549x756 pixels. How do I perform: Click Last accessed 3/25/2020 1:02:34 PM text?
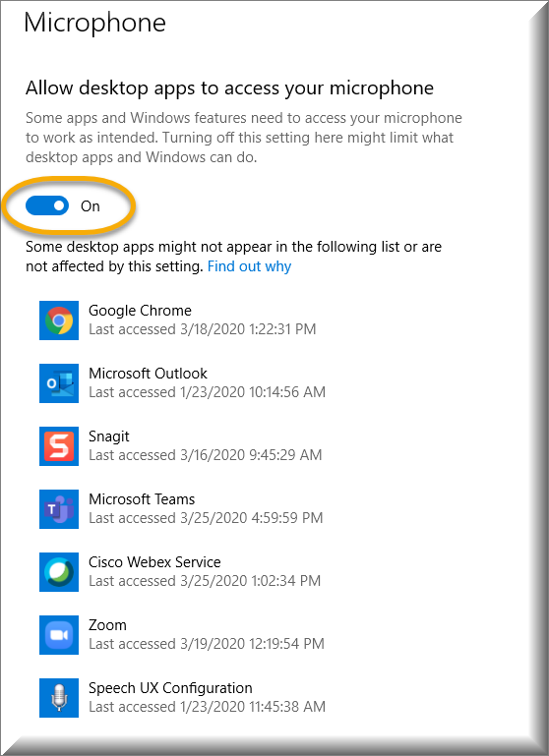click(x=205, y=581)
